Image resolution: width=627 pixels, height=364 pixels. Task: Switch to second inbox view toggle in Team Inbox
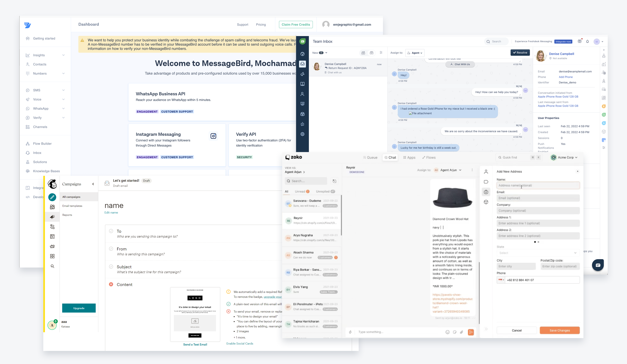[x=371, y=53]
